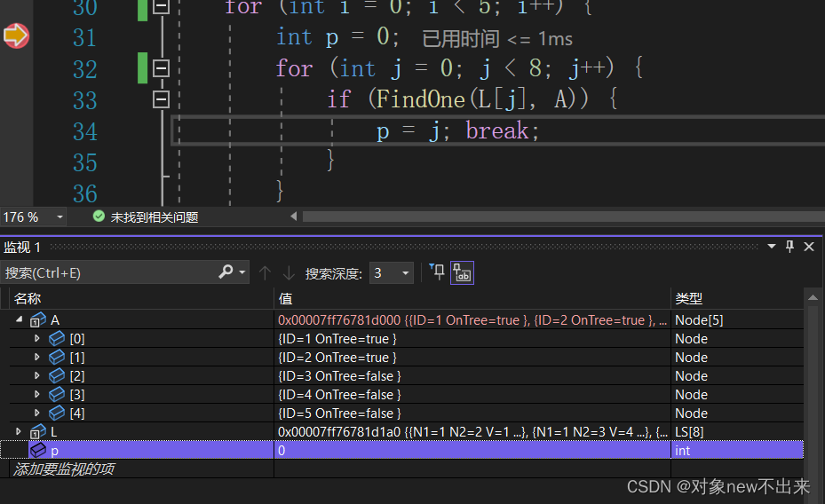
Task: Click the int type cell for p
Action: [736, 451]
